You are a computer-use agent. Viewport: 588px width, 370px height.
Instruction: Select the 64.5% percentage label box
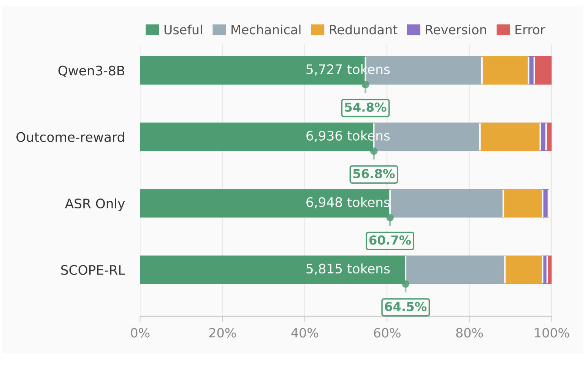[406, 307]
